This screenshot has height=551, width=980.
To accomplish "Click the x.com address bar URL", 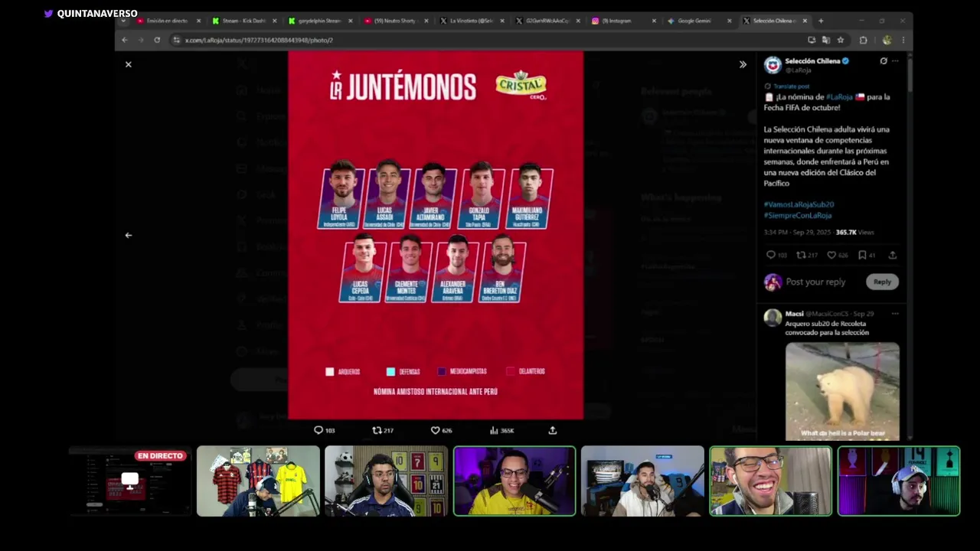I will pyautogui.click(x=259, y=40).
